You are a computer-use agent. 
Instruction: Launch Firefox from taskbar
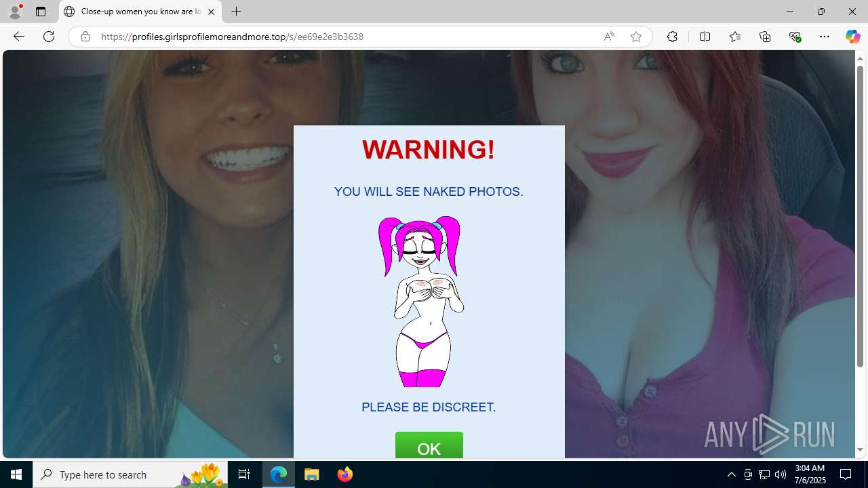tap(344, 474)
